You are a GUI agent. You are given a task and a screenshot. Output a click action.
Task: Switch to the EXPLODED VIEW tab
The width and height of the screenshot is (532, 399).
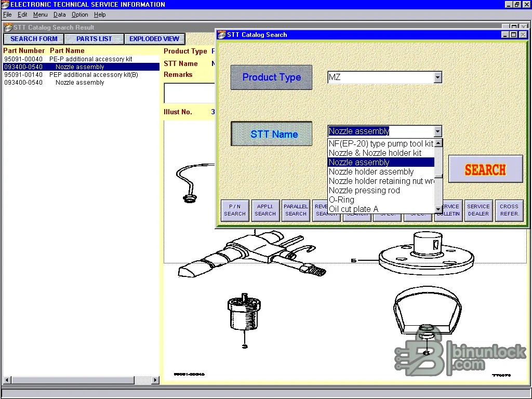tap(154, 38)
